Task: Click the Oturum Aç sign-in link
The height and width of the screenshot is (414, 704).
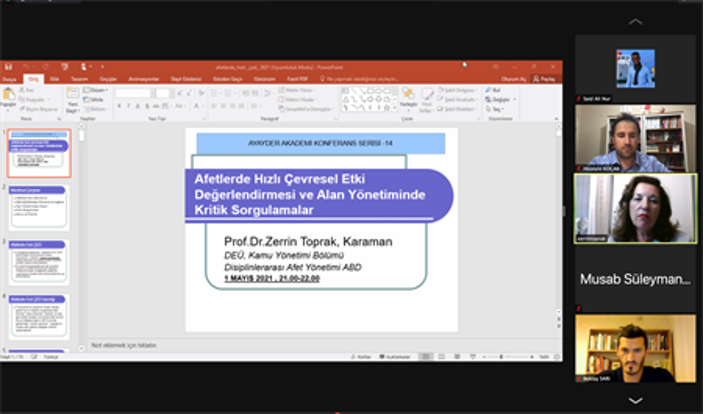Action: (513, 79)
